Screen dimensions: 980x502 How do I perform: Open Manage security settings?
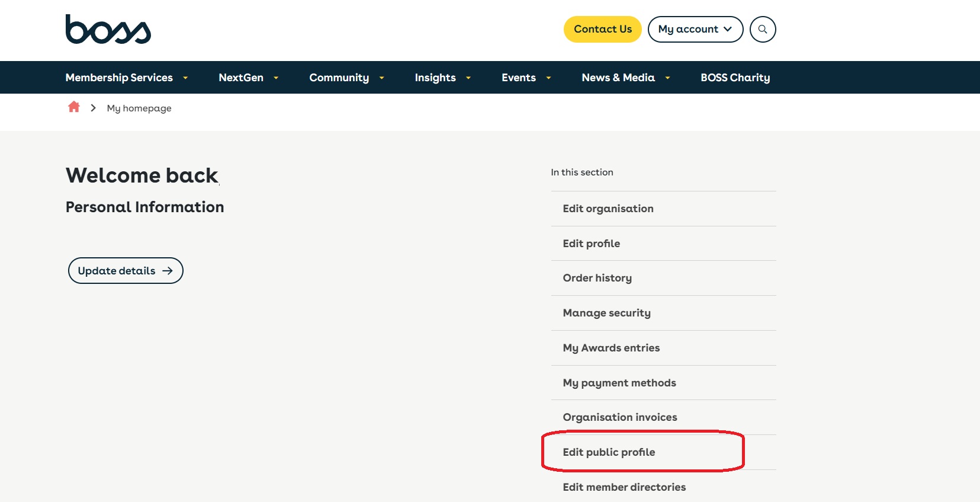point(606,313)
